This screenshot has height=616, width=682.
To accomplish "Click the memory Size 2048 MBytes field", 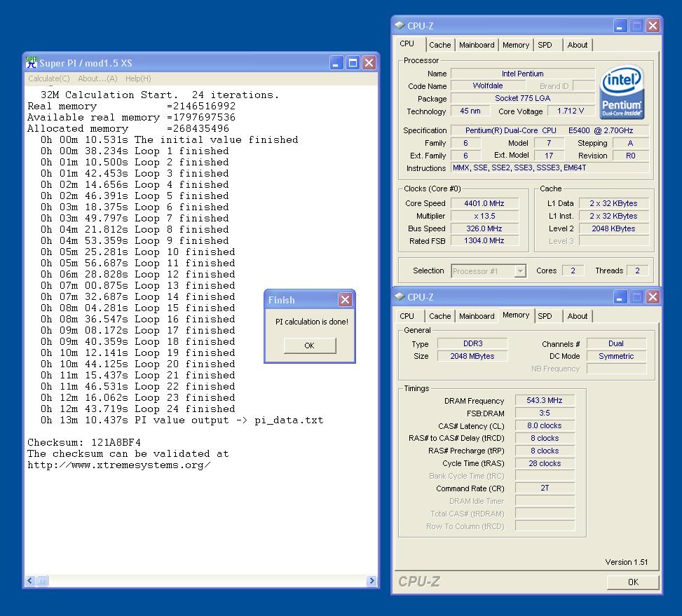I will (473, 356).
